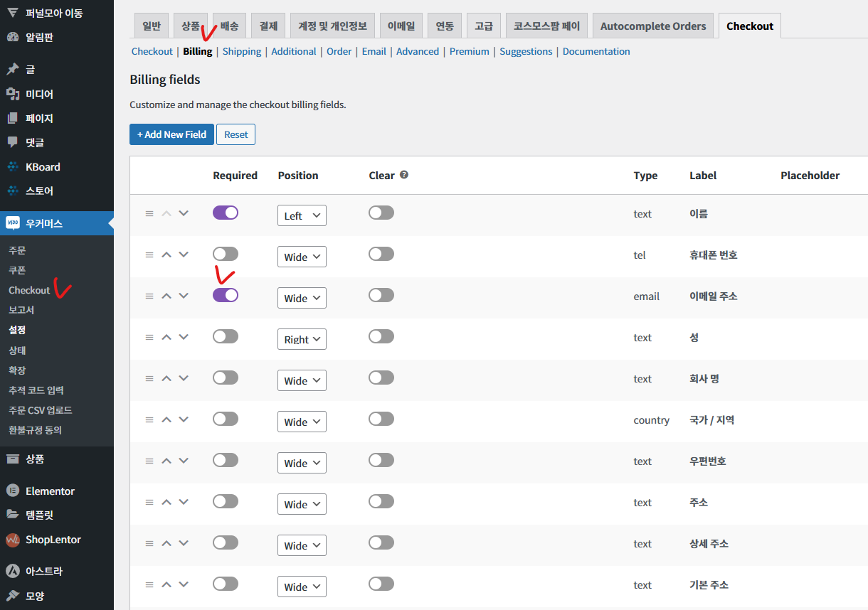Disable Required toggle for 이름 field

226,213
